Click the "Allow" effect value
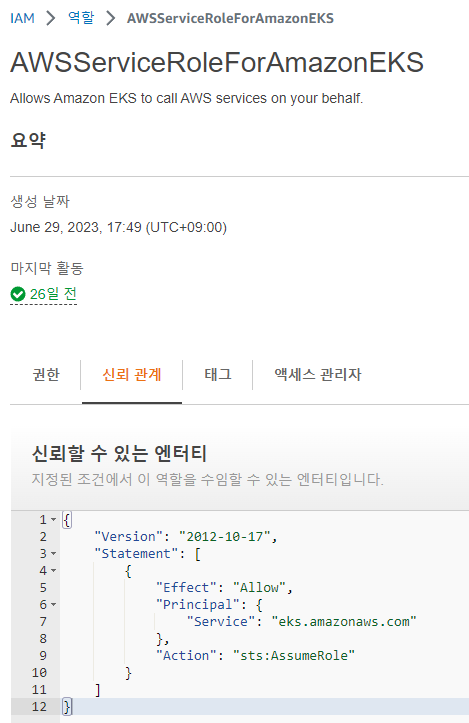Screen dimensions: 469x723 pos(259,587)
